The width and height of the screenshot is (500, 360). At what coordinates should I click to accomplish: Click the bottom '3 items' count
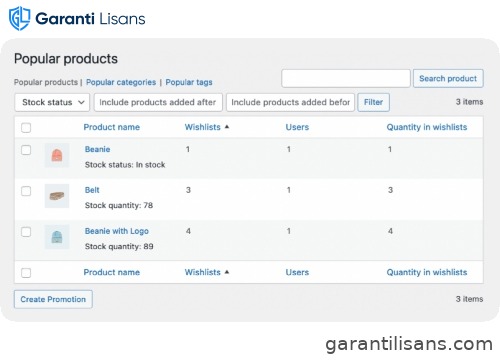(469, 299)
